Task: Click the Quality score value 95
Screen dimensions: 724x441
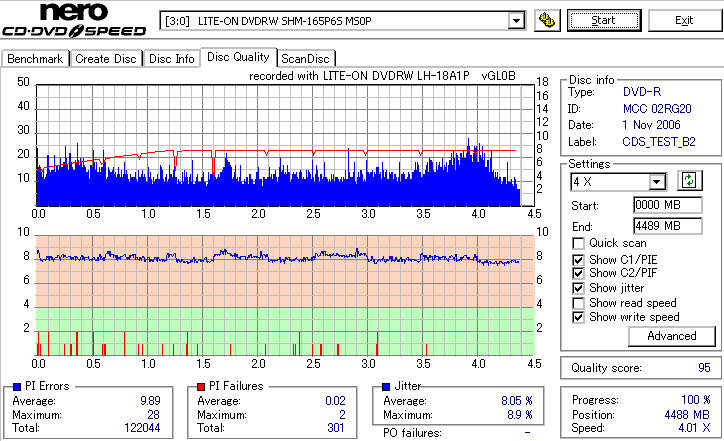Action: pos(704,368)
